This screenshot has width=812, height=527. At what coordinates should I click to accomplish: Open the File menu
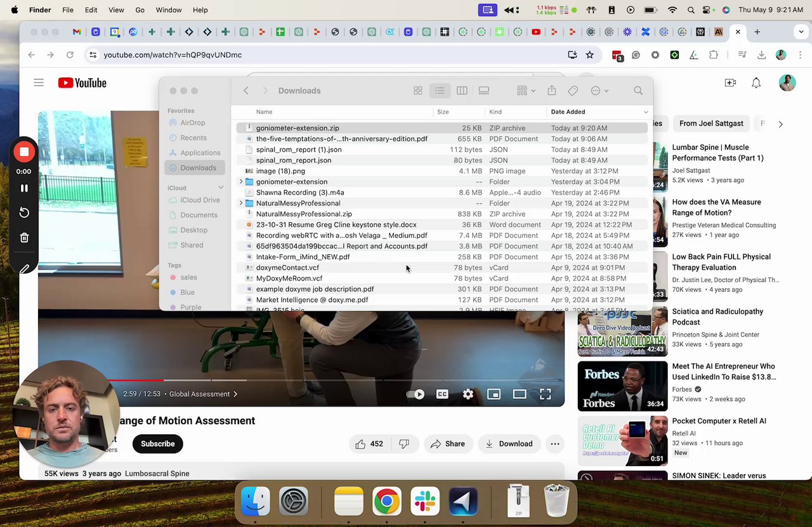tap(68, 10)
